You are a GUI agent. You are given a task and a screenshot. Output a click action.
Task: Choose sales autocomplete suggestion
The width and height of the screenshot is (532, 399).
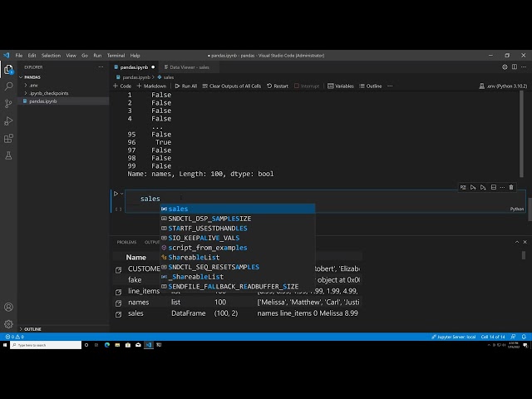click(238, 209)
